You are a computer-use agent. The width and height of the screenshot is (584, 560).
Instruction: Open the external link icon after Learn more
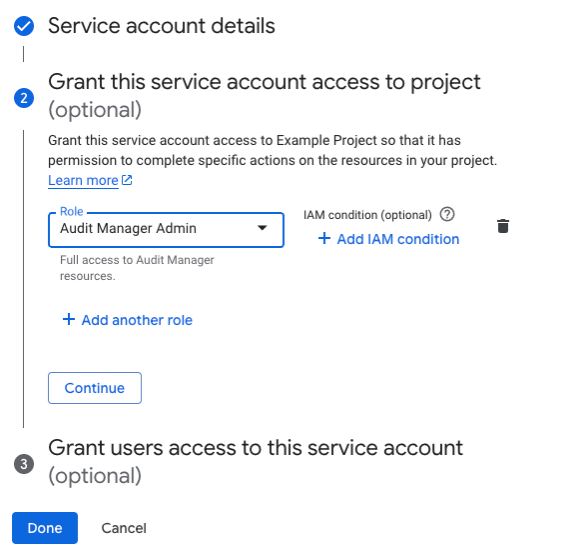127,180
